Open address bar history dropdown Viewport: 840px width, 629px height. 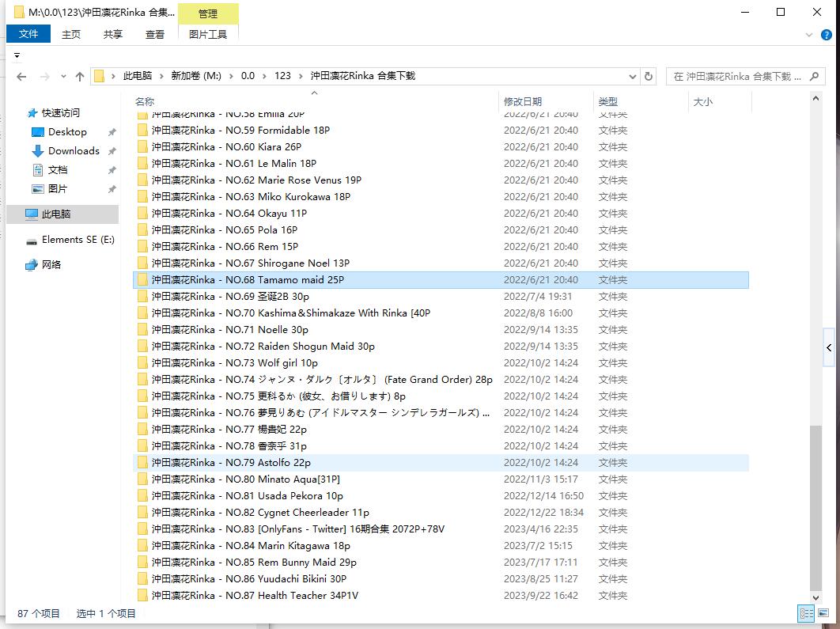point(632,77)
